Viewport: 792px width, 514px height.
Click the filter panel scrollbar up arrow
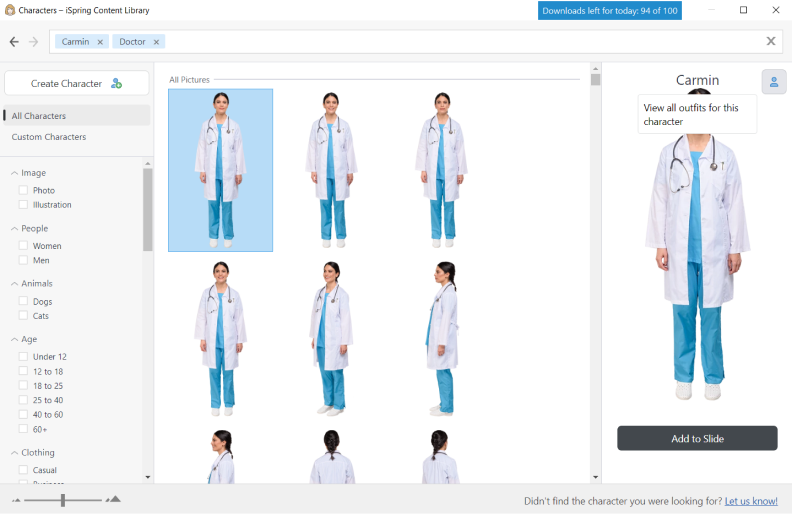(147, 164)
